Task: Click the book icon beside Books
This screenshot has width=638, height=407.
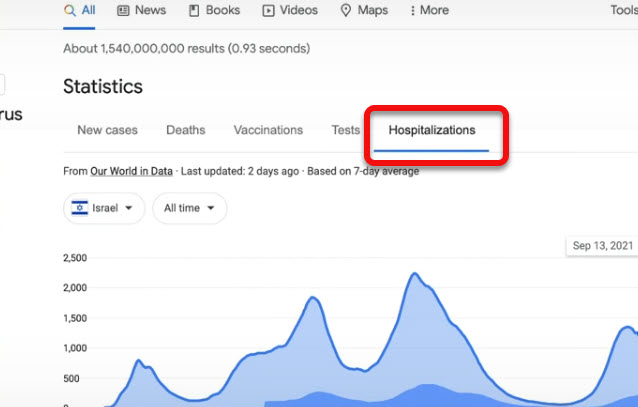Action: [x=194, y=11]
